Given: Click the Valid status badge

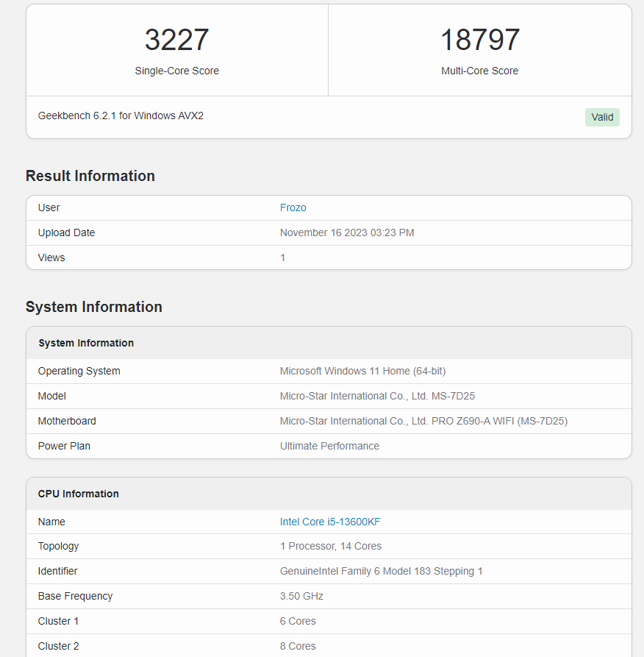Looking at the screenshot, I should [x=602, y=117].
